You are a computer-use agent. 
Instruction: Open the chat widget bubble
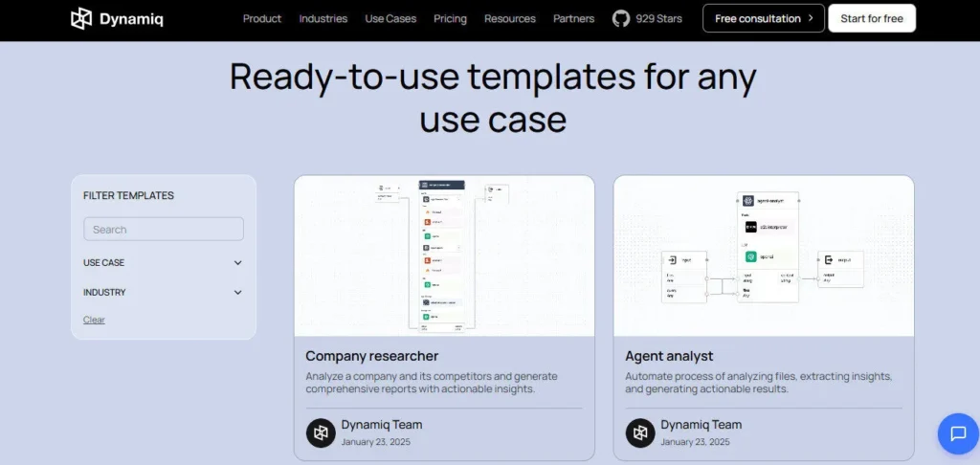point(958,433)
